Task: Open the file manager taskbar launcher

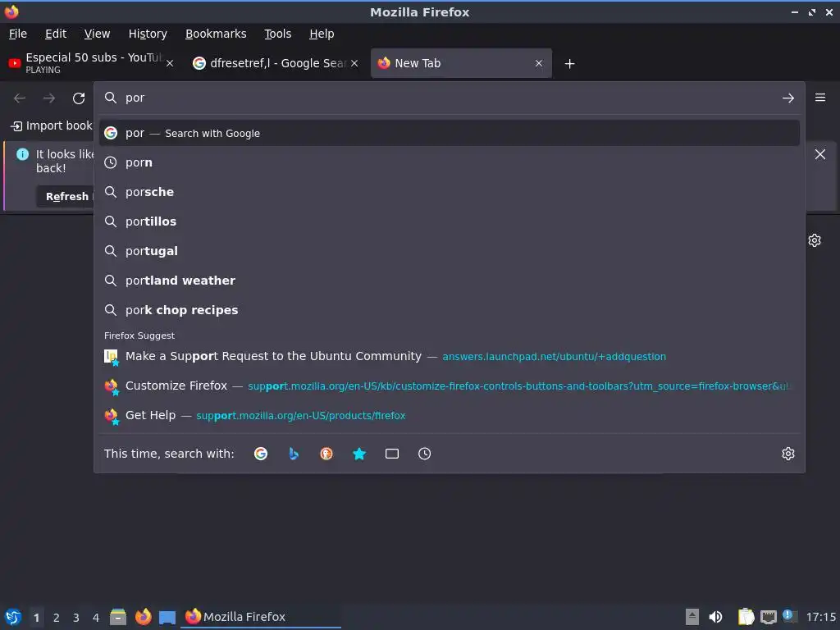Action: pos(118,617)
